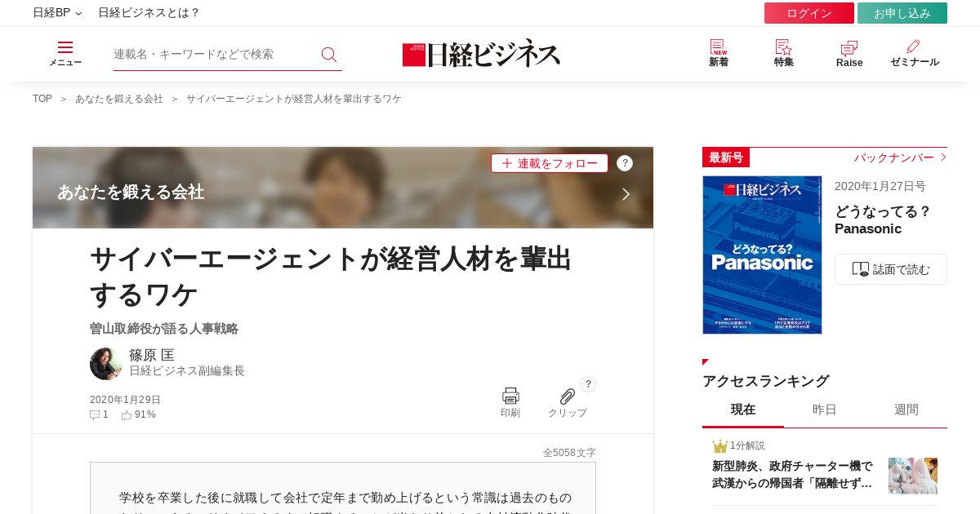The height and width of the screenshot is (514, 980).
Task: Click the あなたを鍛える会社 breadcrumb link
Action: [119, 99]
